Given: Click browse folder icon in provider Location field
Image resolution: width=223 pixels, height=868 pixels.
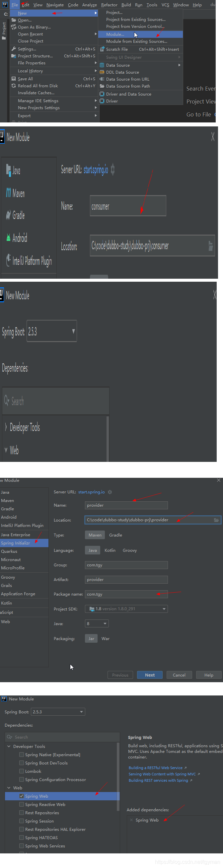Looking at the screenshot, I should (216, 520).
